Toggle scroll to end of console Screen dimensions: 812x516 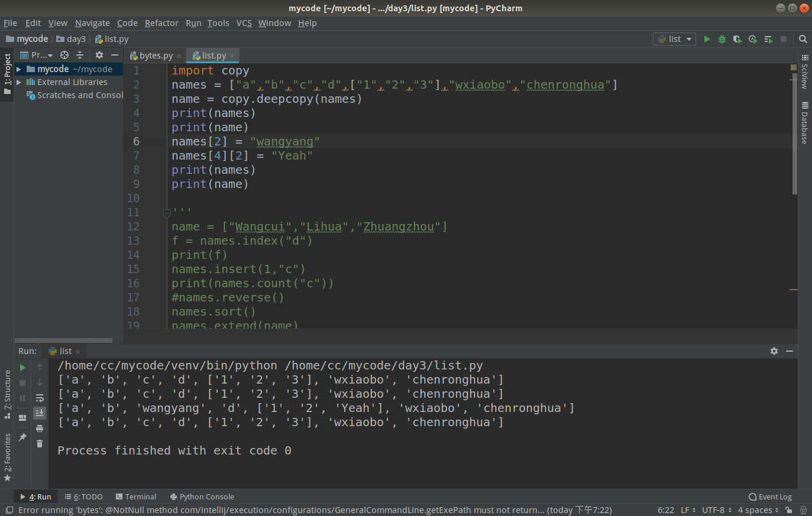tap(40, 413)
